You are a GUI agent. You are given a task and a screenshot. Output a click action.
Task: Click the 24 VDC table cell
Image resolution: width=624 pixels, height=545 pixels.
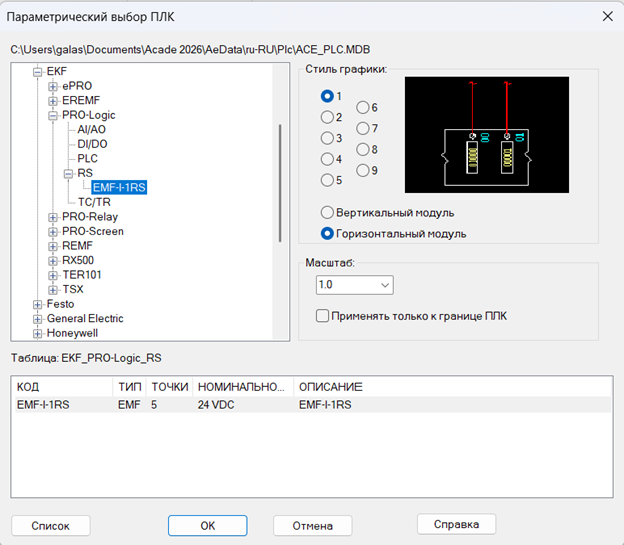click(x=216, y=405)
